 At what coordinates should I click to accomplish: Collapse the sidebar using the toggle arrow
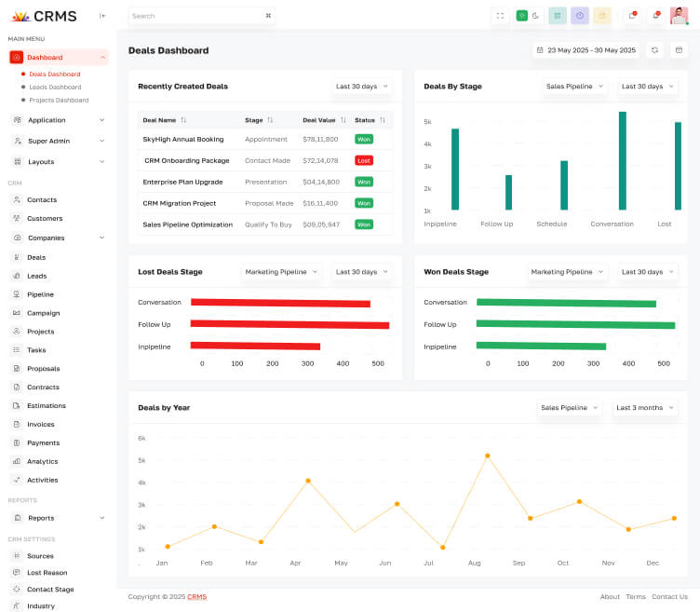click(x=102, y=16)
